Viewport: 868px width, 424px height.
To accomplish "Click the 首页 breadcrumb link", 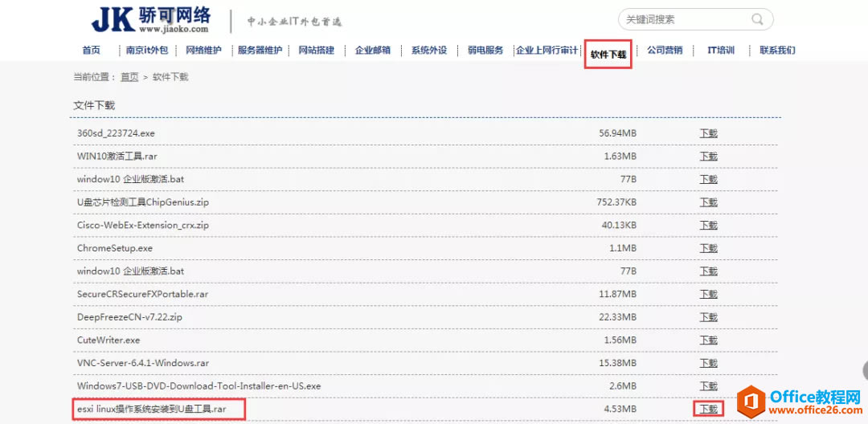I will point(129,77).
